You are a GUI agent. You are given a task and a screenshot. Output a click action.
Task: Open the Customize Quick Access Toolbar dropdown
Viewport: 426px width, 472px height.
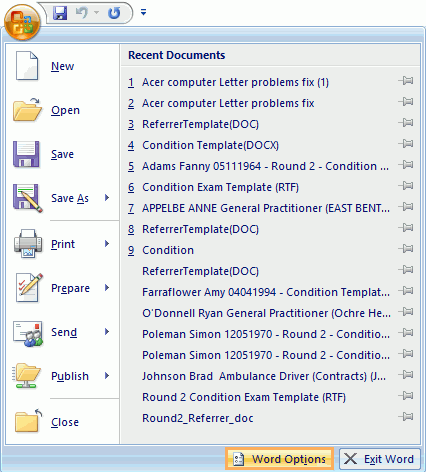(143, 13)
